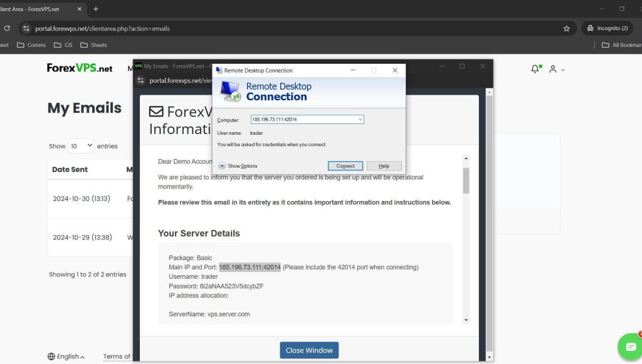Open a new browser tab with plus

[96, 9]
